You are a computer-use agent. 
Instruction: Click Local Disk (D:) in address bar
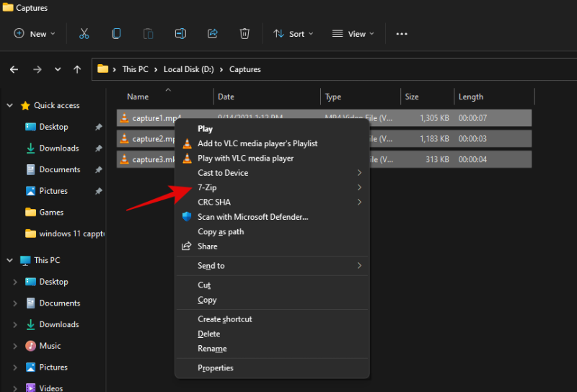click(x=188, y=70)
